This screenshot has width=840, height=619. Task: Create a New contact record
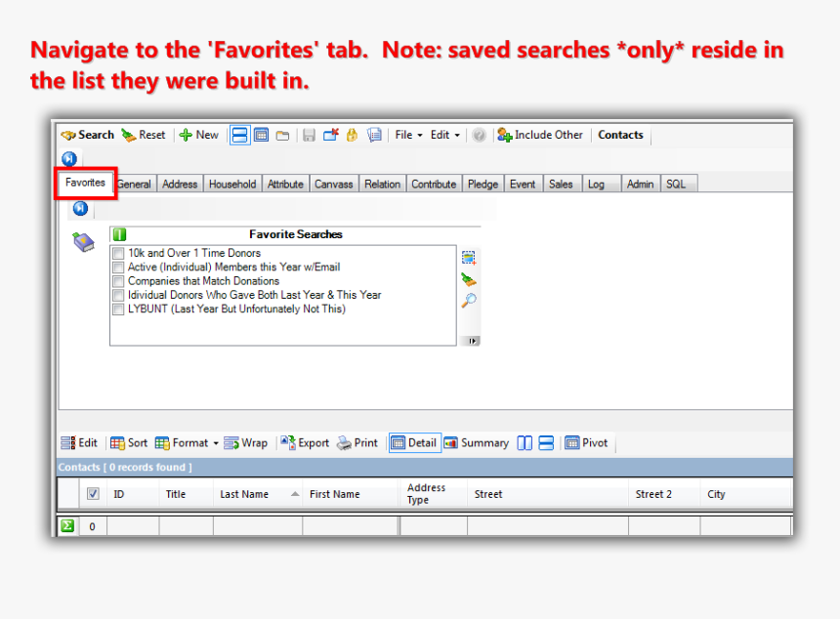[198, 135]
